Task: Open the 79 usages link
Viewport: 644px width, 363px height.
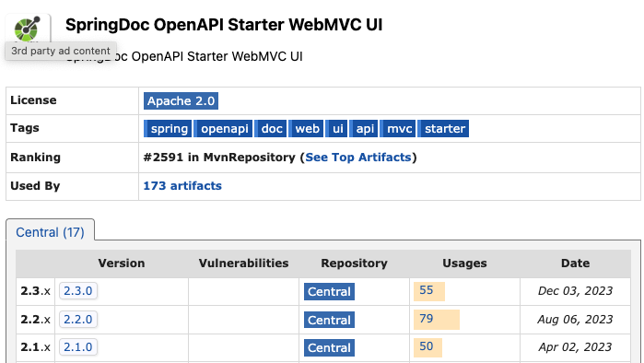Action: [427, 319]
